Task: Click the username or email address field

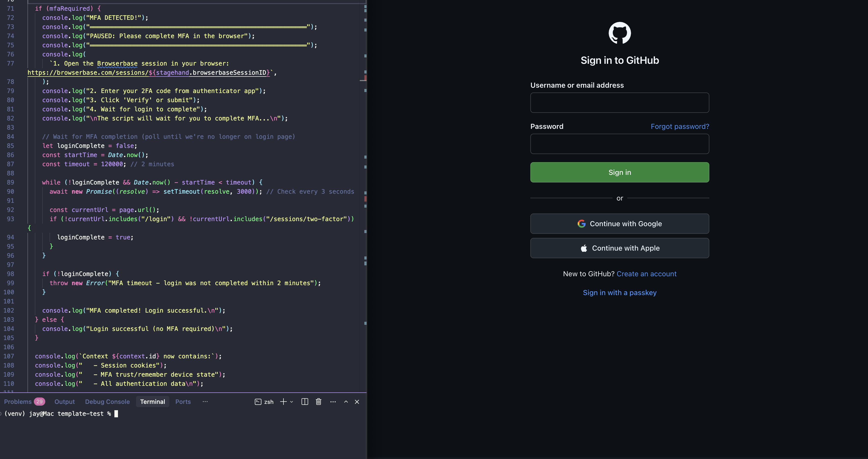Action: tap(620, 103)
